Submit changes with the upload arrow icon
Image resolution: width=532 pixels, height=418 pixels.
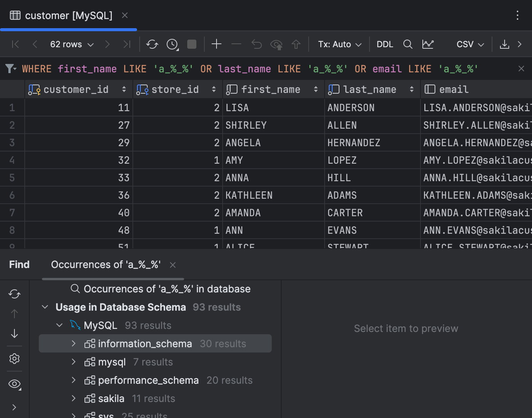(296, 44)
